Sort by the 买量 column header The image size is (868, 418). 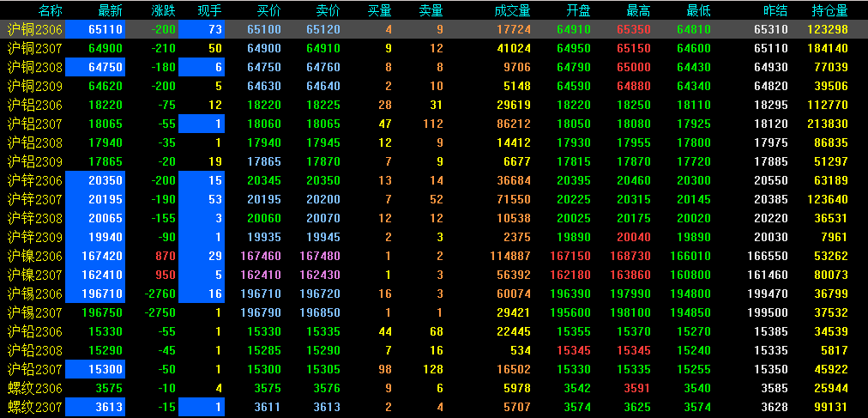pyautogui.click(x=380, y=10)
